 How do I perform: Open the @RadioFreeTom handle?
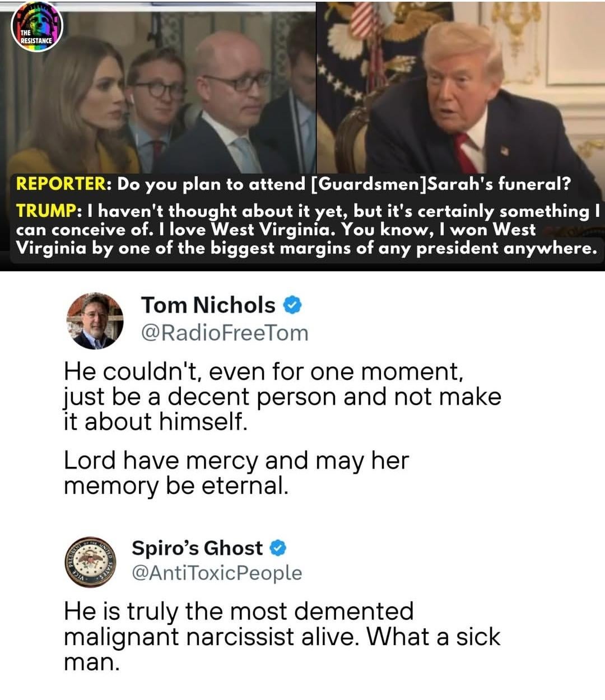pos(225,332)
